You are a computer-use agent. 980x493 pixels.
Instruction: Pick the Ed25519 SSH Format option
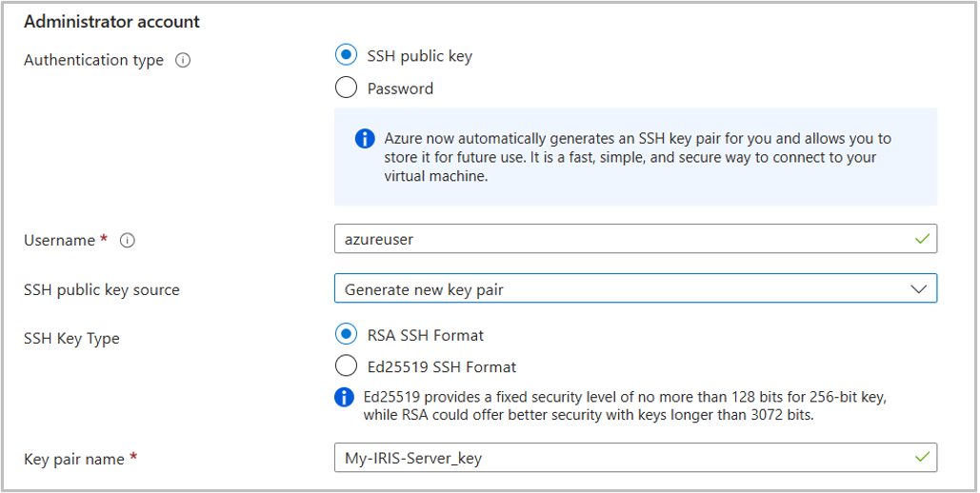(x=347, y=366)
